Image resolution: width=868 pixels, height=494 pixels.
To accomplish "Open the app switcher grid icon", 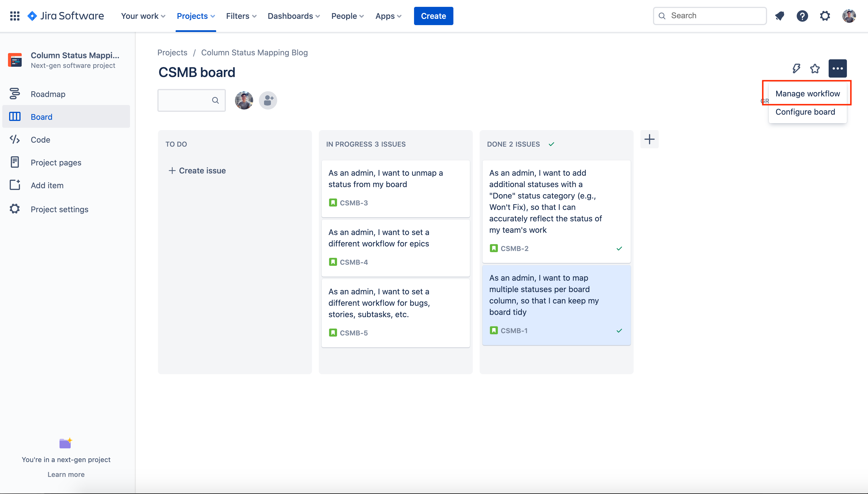I will [15, 16].
